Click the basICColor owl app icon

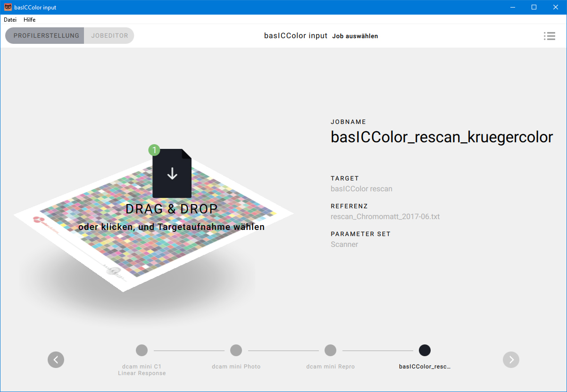click(x=8, y=7)
